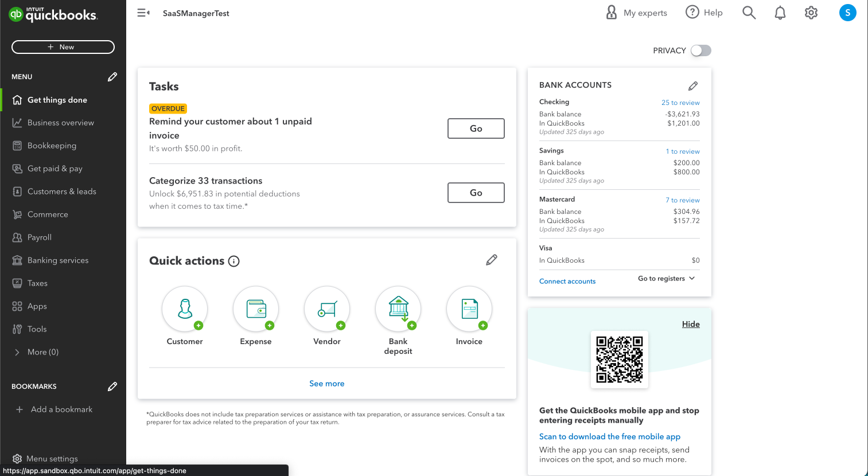
Task: Expand the More (0) menu section
Action: tap(42, 352)
